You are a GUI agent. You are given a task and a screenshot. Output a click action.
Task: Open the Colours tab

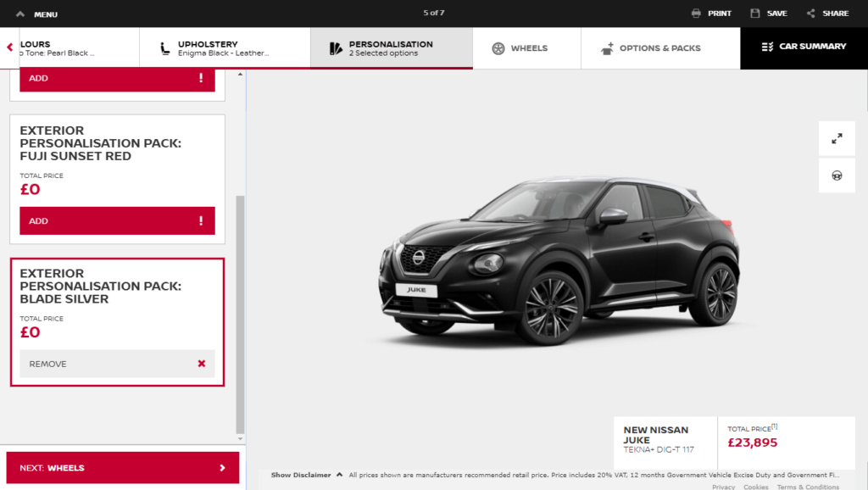point(79,48)
